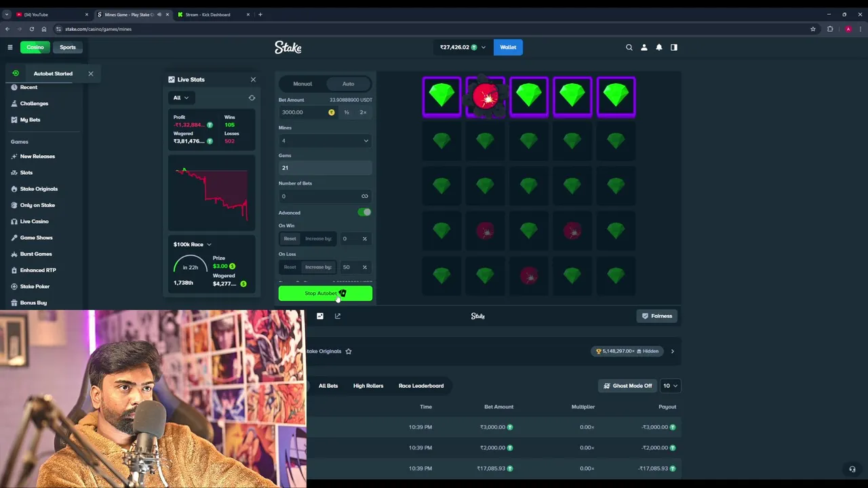Screen dimensions: 868x488
Task: Toggle the Advanced autobet switch
Action: click(x=365, y=213)
